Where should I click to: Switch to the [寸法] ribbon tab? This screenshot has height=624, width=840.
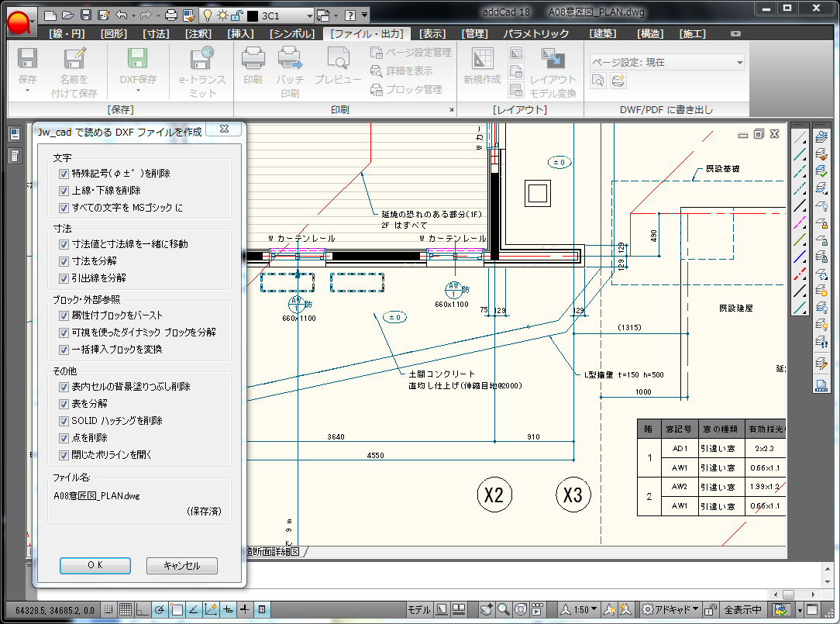[156, 34]
